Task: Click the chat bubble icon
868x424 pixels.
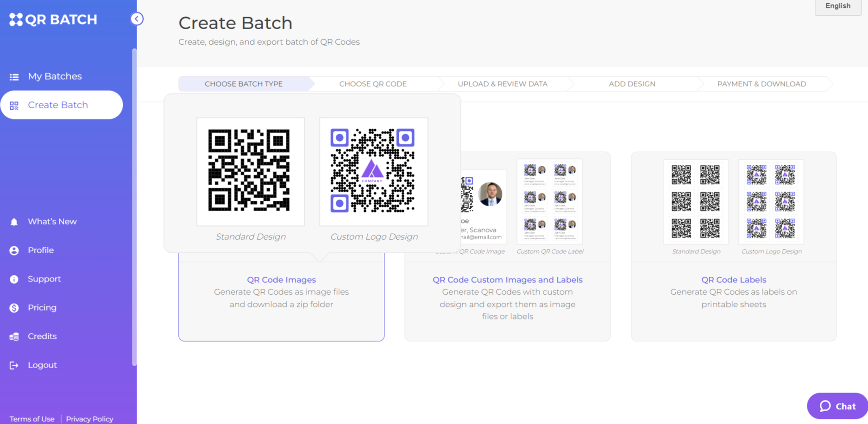Action: pos(825,406)
